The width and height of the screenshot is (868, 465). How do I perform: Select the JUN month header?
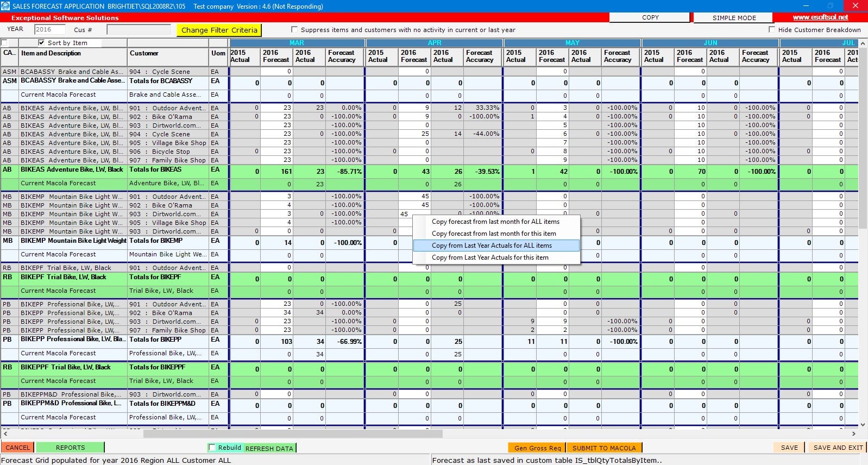tap(710, 42)
